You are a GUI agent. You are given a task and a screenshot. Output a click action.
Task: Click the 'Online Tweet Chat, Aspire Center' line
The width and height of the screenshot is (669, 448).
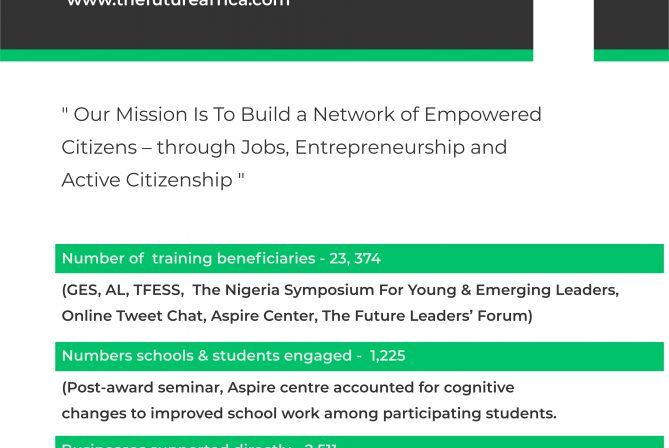pos(297,316)
